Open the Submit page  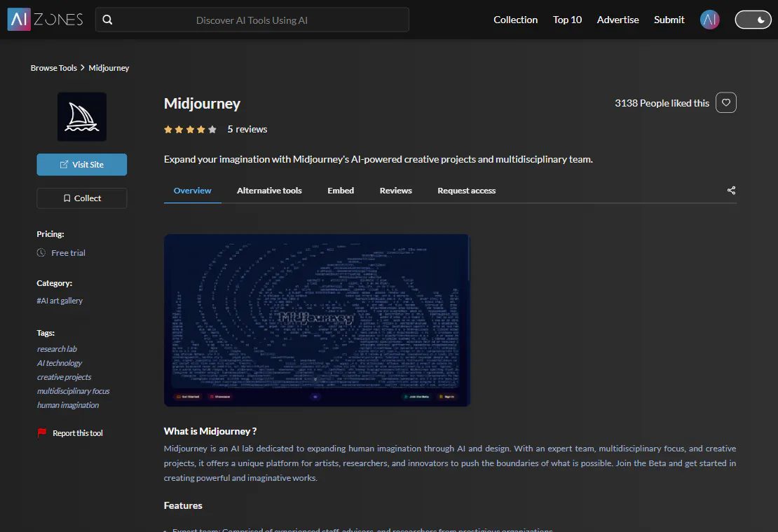[669, 20]
